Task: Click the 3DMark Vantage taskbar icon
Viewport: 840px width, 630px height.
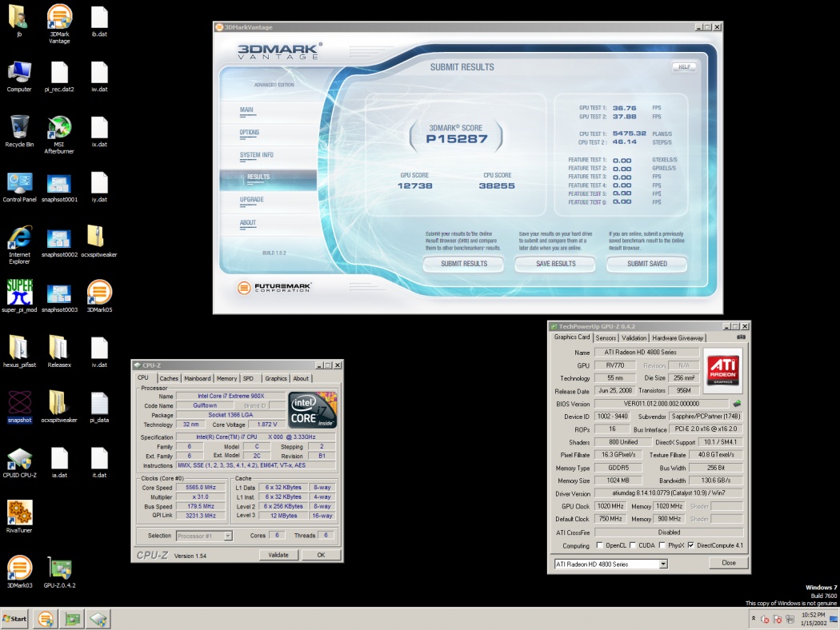Action: click(x=46, y=619)
